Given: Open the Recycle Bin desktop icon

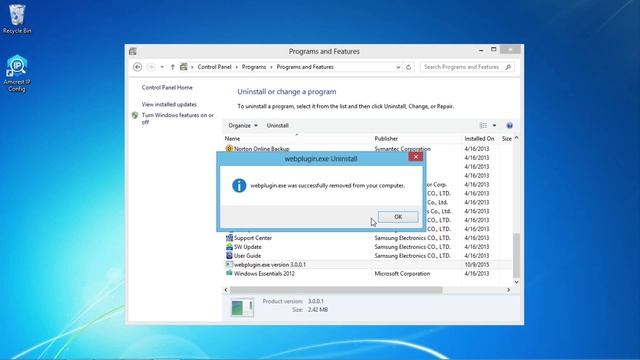Looking at the screenshot, I should click(x=17, y=19).
